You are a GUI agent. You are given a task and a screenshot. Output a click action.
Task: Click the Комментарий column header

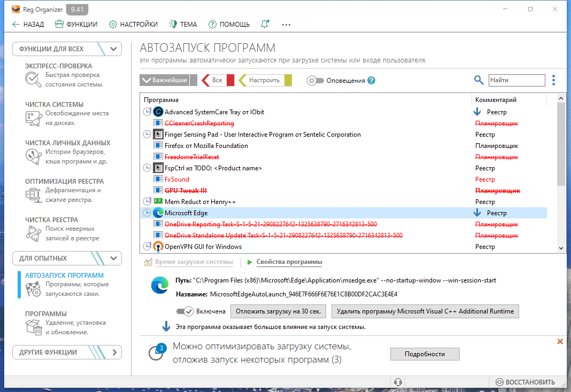point(496,100)
